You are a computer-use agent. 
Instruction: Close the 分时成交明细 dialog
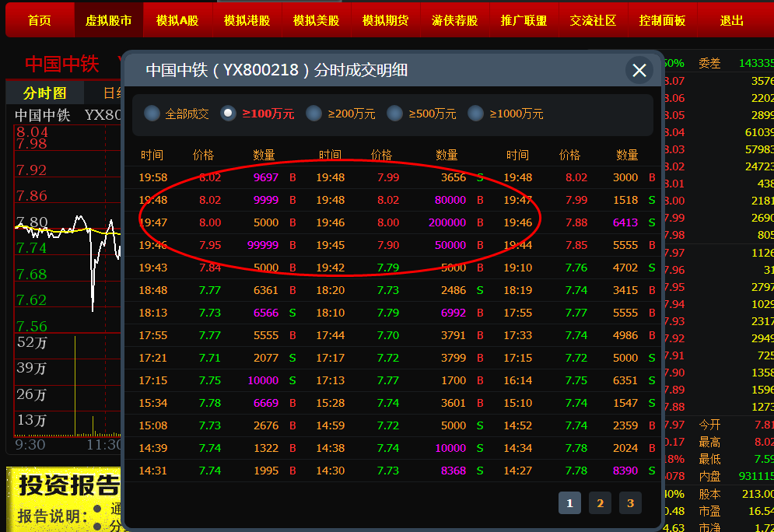point(639,71)
